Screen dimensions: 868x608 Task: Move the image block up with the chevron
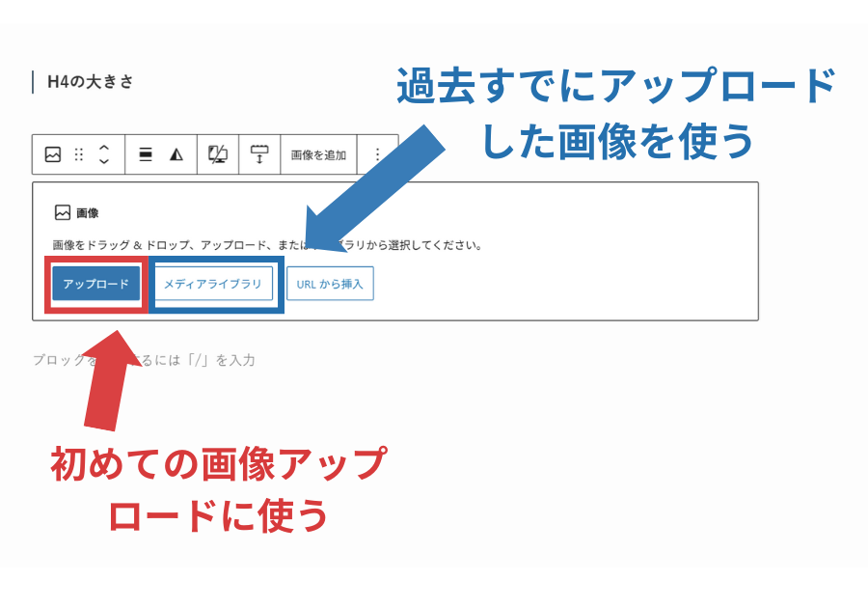tap(103, 148)
